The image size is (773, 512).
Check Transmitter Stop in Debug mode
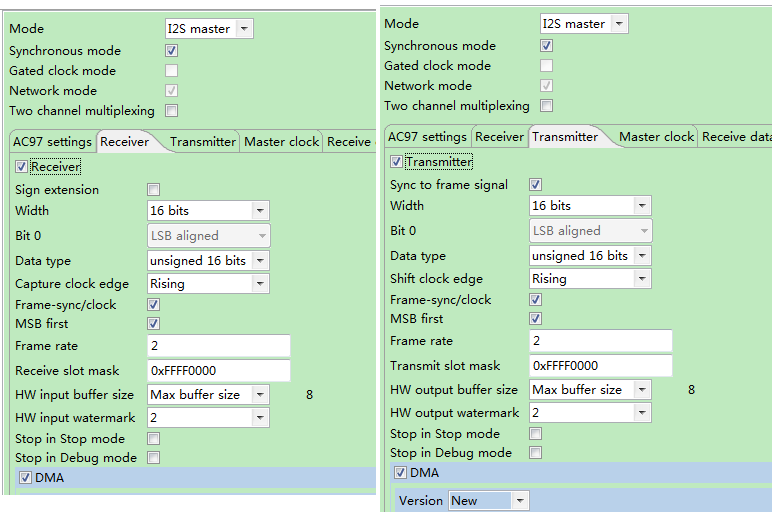[535, 453]
